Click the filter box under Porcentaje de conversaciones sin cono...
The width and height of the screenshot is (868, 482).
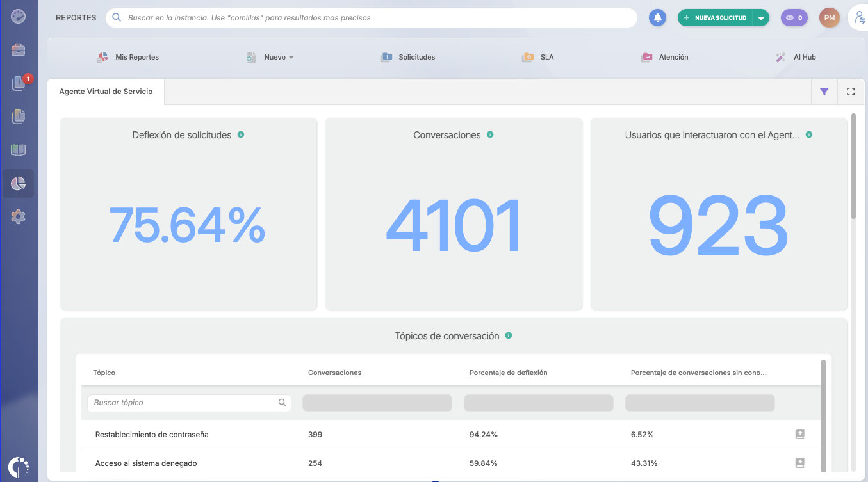700,403
